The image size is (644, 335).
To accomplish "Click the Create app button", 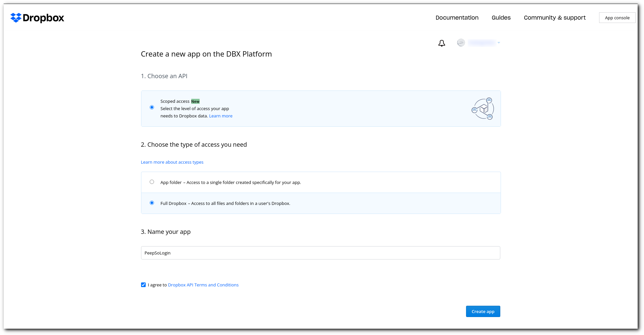I will pyautogui.click(x=483, y=311).
